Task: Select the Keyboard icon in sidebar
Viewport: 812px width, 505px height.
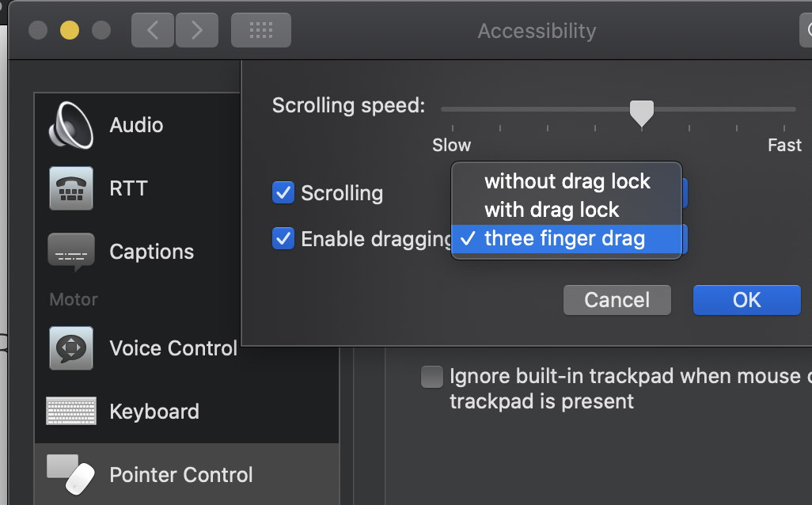Action: (72, 412)
